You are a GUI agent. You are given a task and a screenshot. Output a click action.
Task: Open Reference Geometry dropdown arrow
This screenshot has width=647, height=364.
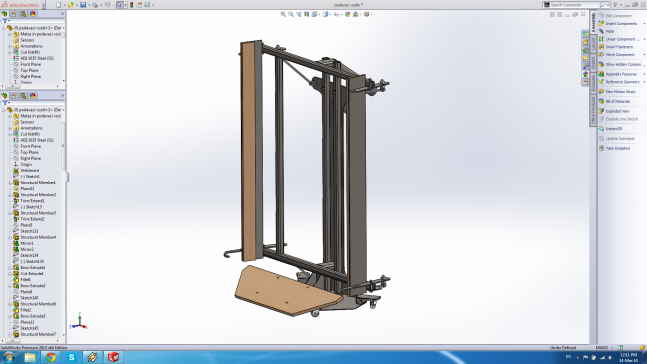coord(644,82)
